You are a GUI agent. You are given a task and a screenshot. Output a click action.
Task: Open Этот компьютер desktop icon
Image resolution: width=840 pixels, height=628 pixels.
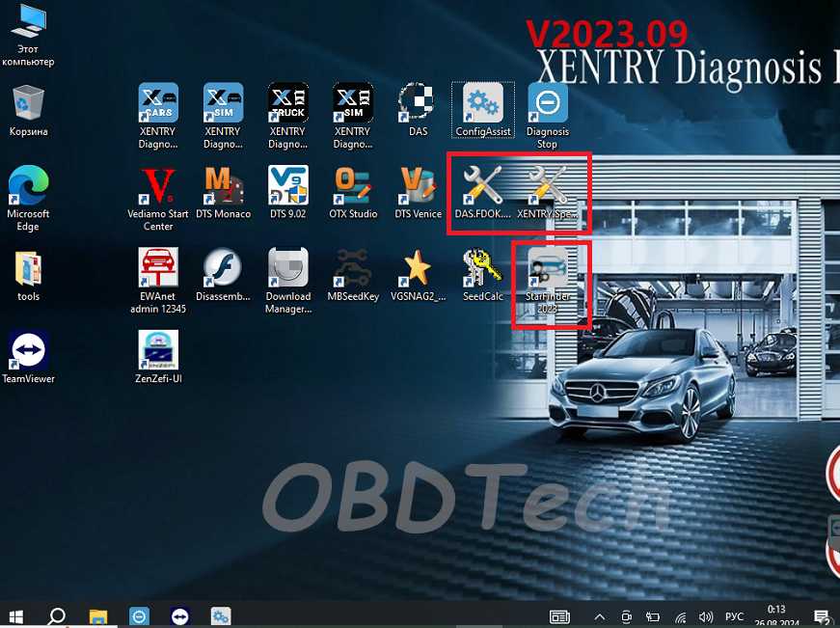28,35
